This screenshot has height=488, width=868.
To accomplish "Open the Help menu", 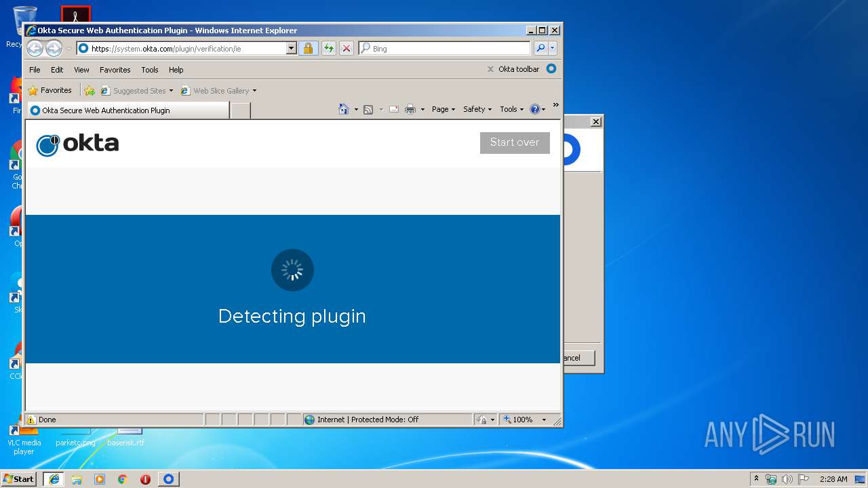I will point(176,70).
